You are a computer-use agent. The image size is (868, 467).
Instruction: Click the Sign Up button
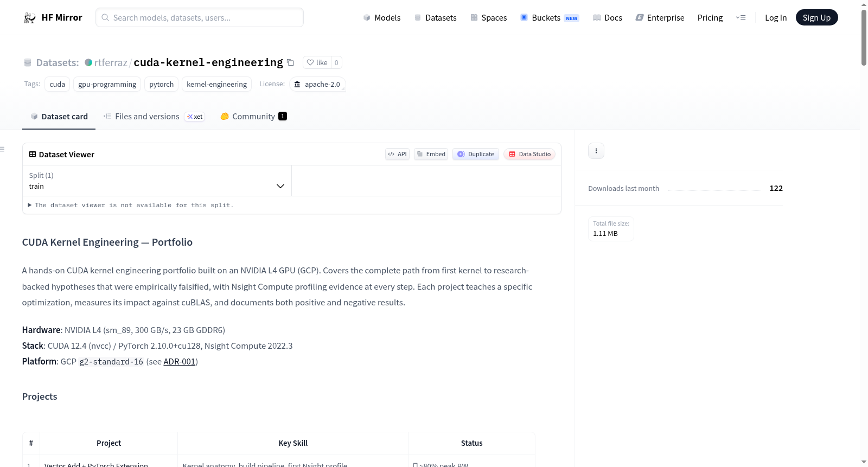(x=816, y=18)
